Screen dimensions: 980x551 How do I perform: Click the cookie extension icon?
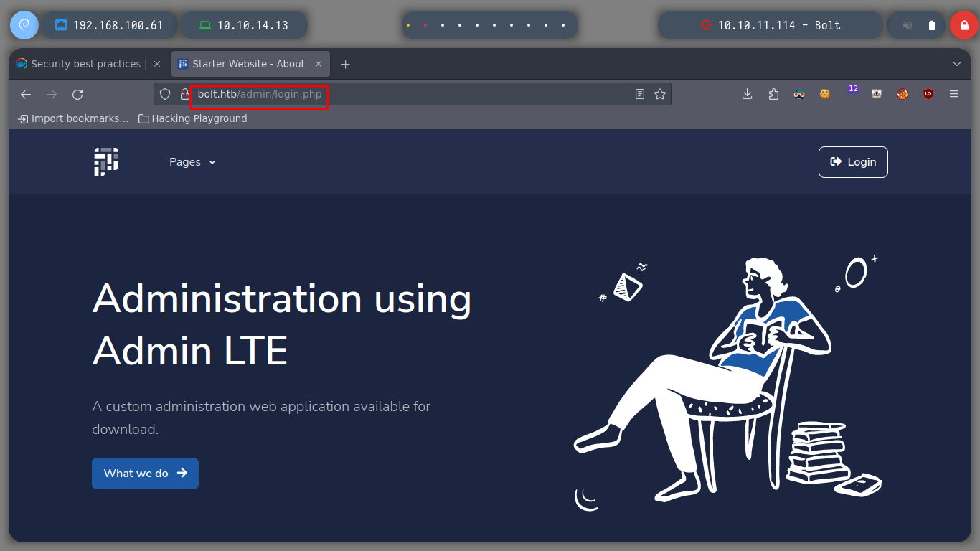[825, 94]
